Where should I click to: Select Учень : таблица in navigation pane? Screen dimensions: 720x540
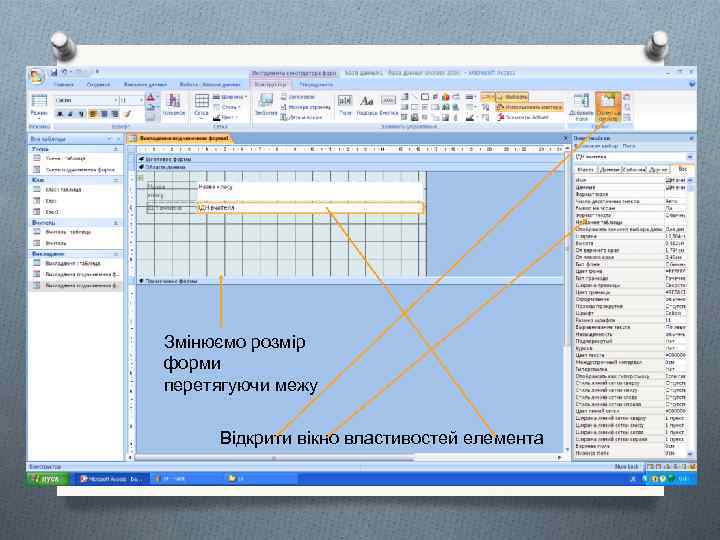click(76, 158)
